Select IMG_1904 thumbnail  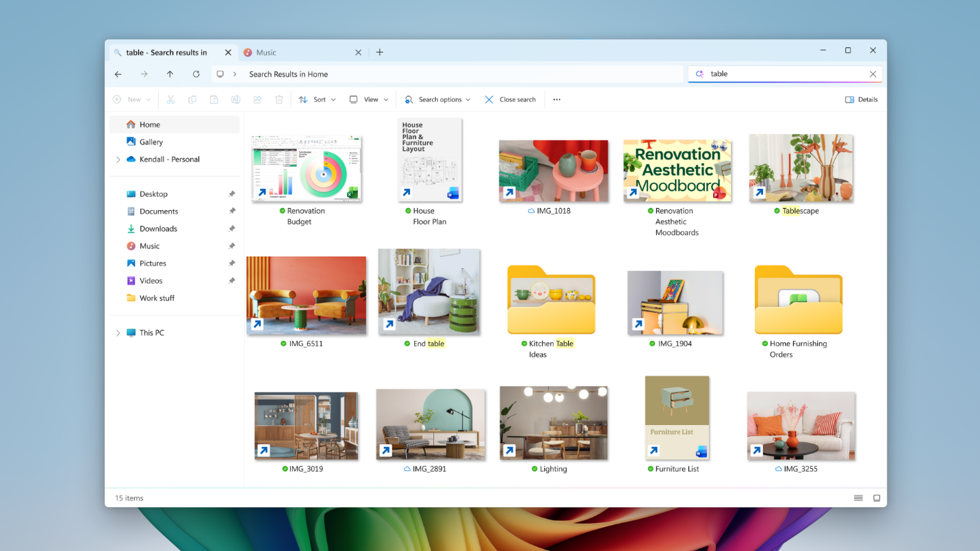(675, 303)
